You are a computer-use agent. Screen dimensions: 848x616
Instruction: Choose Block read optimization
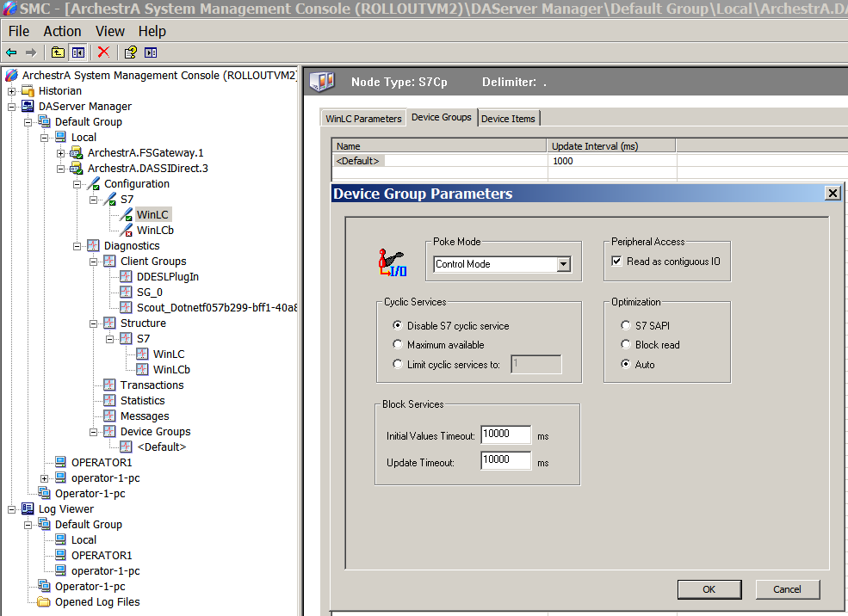(x=625, y=345)
